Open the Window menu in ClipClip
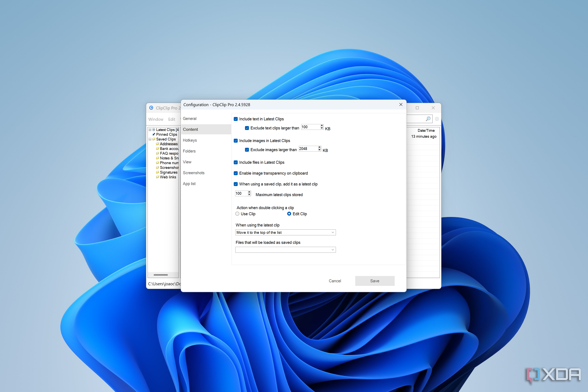Viewport: 588px width, 392px height. (x=156, y=119)
